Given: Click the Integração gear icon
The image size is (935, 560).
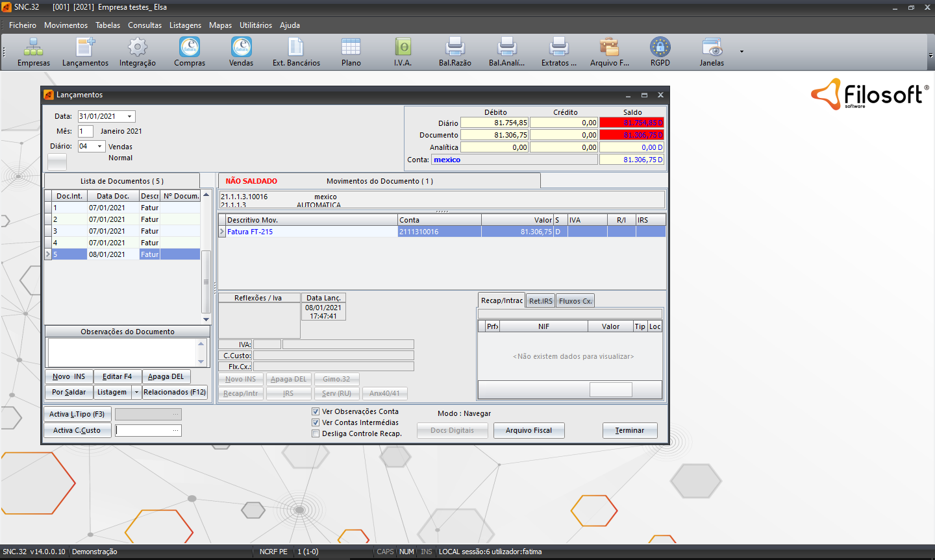Looking at the screenshot, I should [137, 47].
